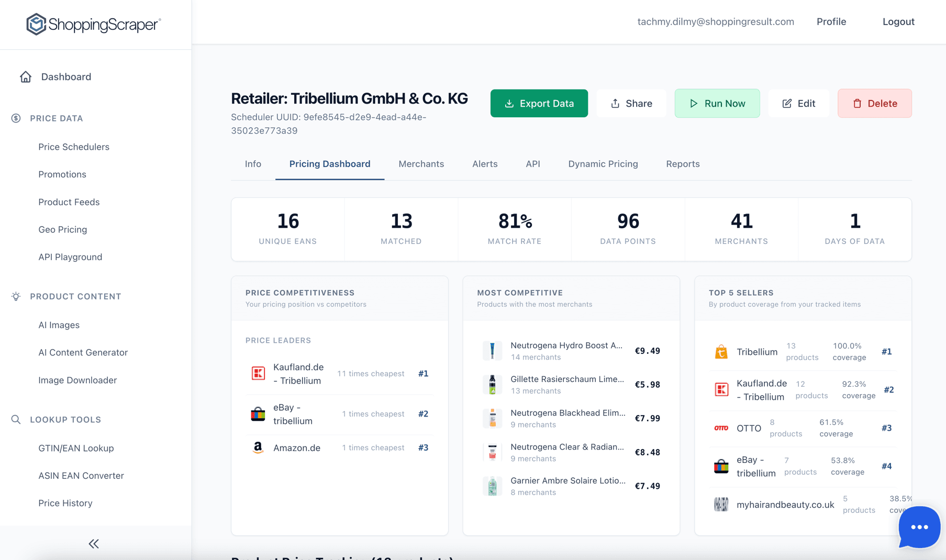Click the Neutrogena Hydro Boost product thumbnail
946x560 pixels.
[x=492, y=351]
